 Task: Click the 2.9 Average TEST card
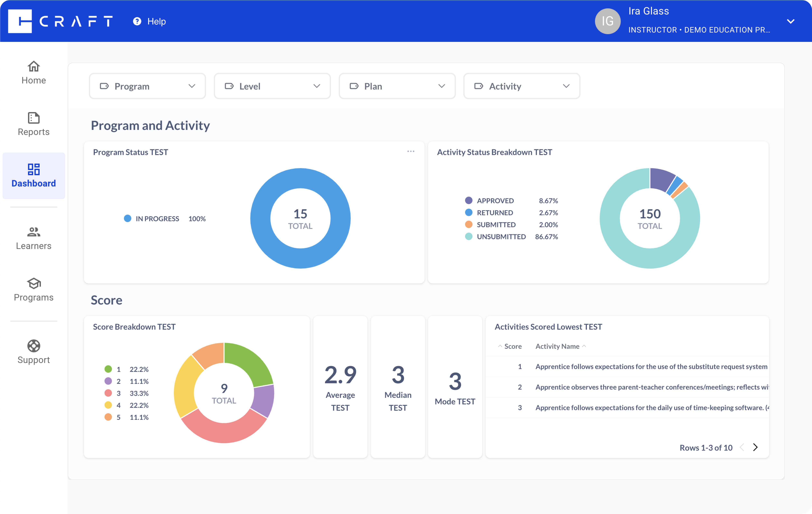340,387
